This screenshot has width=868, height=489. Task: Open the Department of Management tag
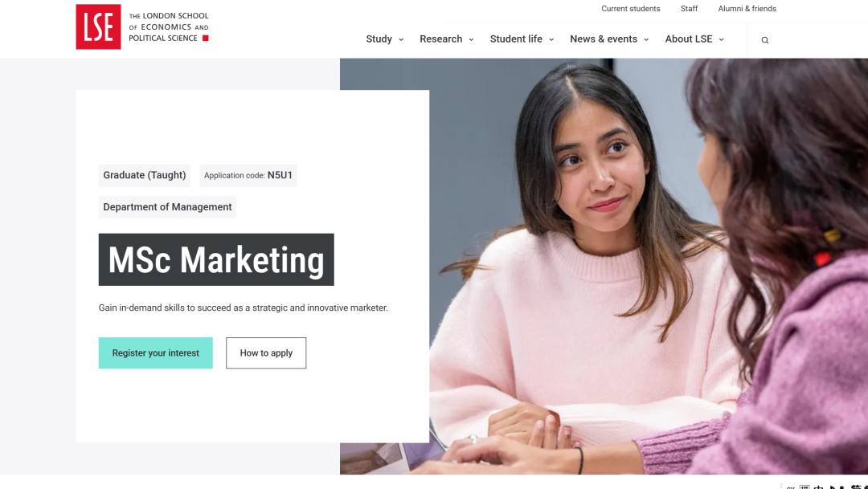167,207
